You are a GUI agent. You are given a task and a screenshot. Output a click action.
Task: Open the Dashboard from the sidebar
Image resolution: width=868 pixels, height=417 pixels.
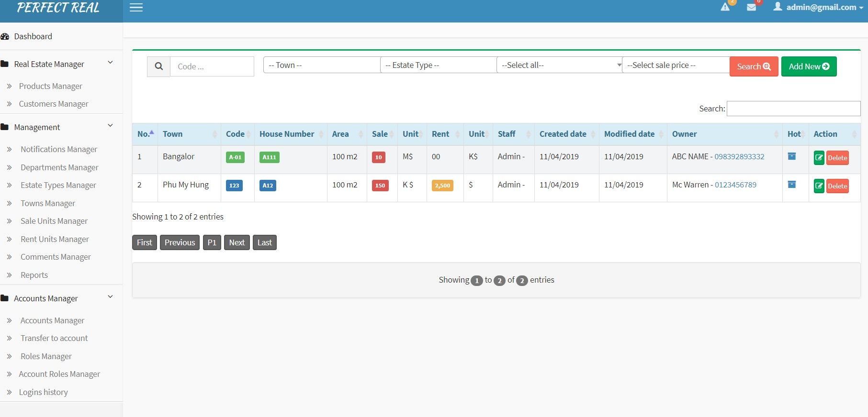33,36
